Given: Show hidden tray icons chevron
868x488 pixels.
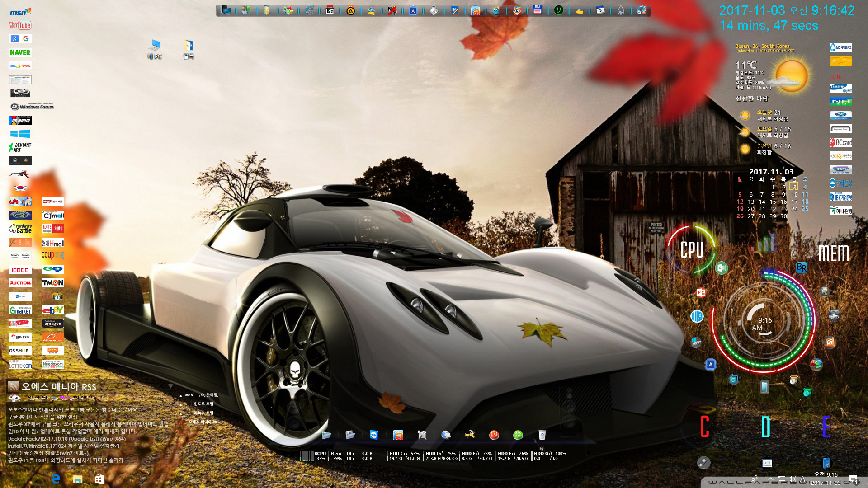Looking at the screenshot, I should (770, 479).
